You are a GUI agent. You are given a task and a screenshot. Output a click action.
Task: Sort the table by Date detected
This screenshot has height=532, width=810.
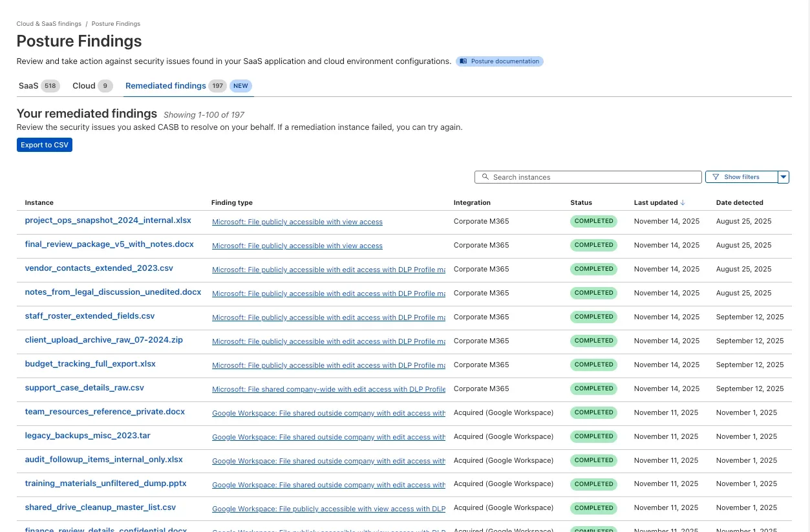(x=740, y=202)
